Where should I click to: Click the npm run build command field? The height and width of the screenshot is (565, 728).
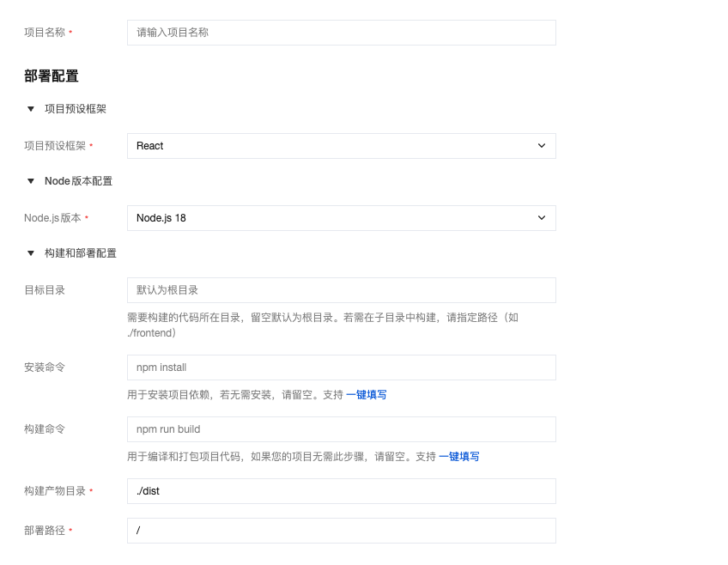coord(340,429)
